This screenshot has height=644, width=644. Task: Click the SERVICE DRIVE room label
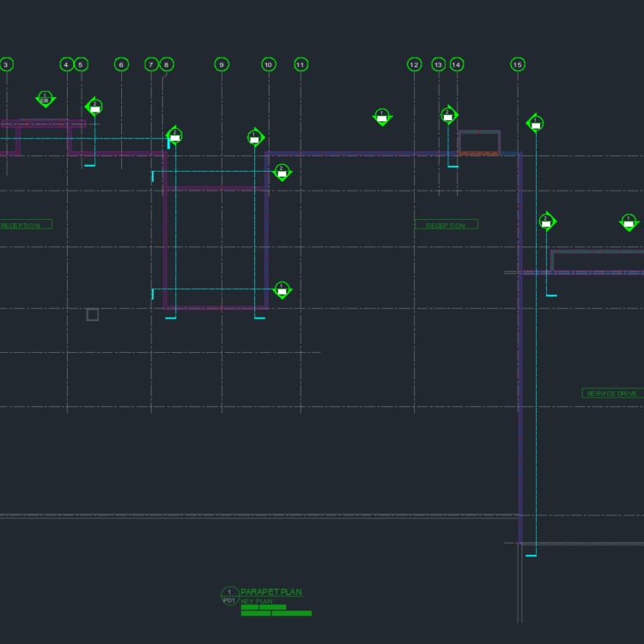point(612,393)
